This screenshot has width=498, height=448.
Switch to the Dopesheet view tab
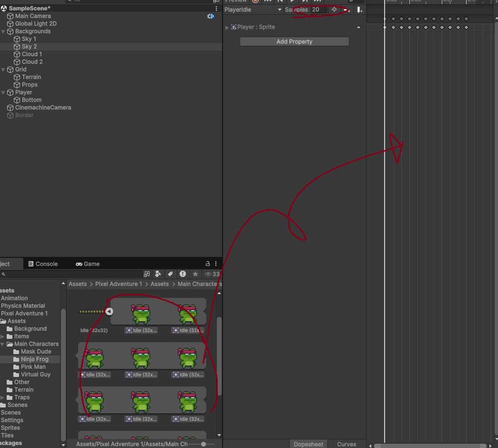tap(308, 444)
